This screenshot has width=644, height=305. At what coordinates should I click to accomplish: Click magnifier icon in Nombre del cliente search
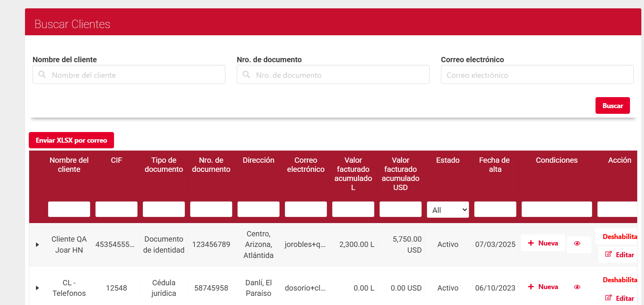[x=42, y=75]
